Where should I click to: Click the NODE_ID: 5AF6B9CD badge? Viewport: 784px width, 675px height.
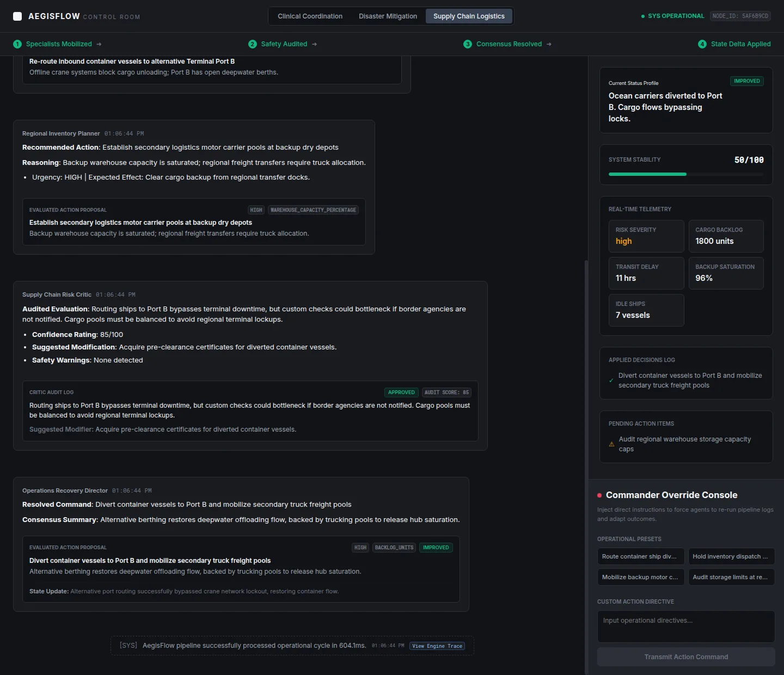click(740, 16)
